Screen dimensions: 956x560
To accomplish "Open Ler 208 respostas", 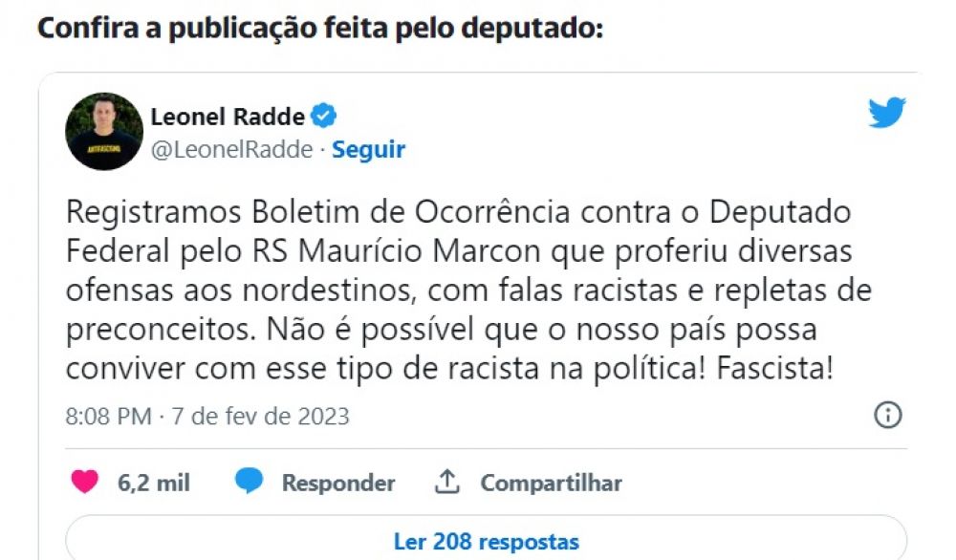I will click(x=486, y=542).
